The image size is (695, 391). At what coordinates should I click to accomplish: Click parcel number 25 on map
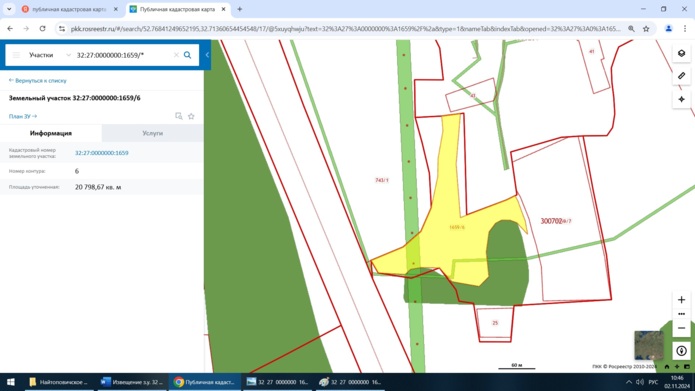click(x=495, y=323)
